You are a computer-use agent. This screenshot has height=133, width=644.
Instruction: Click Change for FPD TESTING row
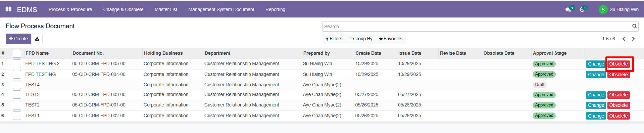[596, 75]
